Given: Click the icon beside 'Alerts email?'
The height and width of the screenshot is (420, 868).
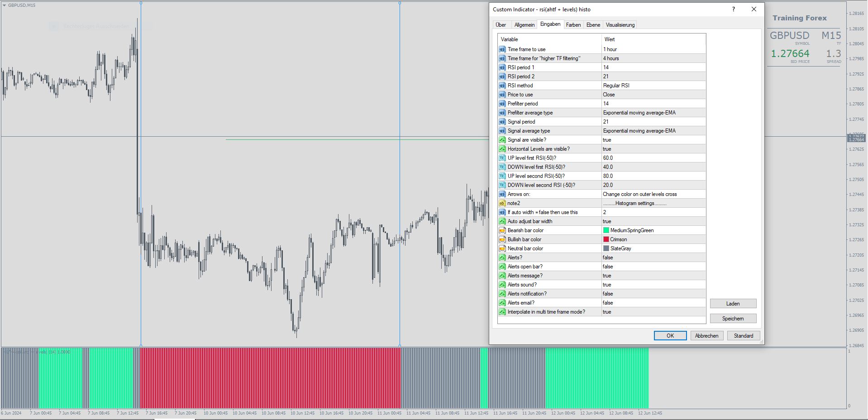Looking at the screenshot, I should coord(502,303).
